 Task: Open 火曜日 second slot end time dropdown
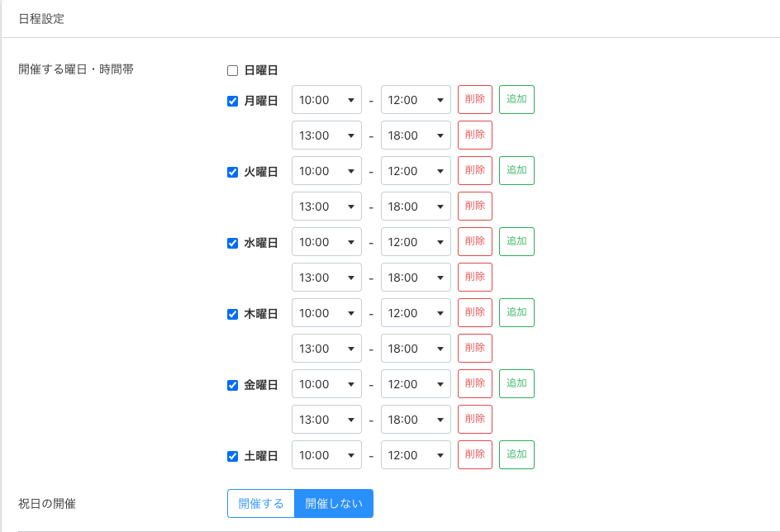click(416, 207)
